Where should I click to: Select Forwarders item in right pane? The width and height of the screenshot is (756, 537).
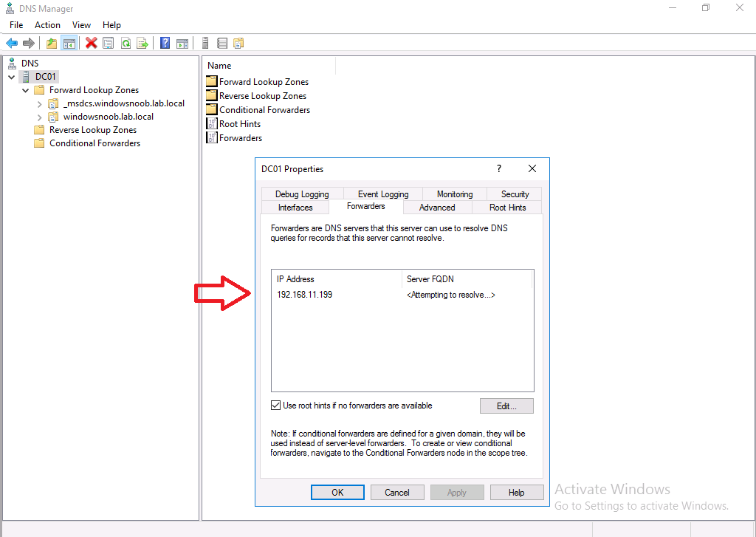[x=241, y=138]
